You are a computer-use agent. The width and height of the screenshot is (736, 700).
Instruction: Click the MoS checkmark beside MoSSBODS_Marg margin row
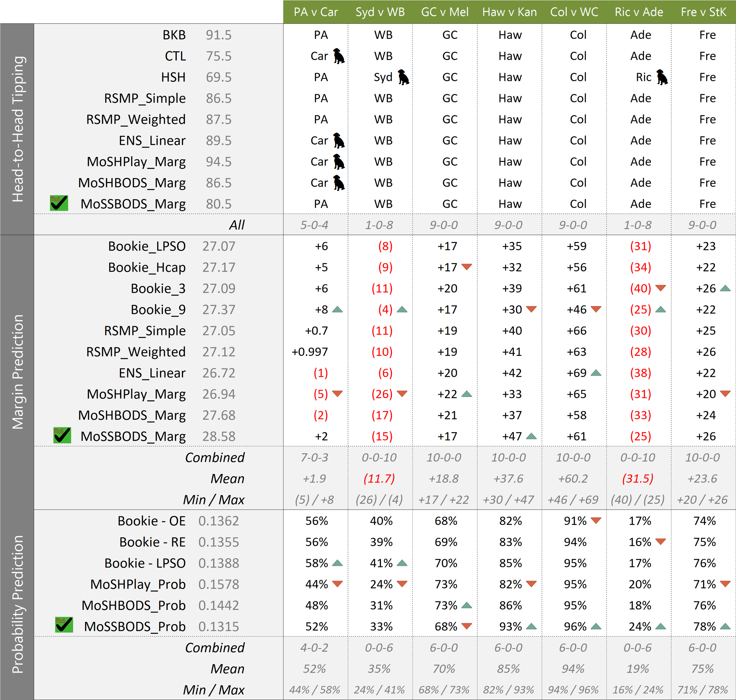coord(62,435)
